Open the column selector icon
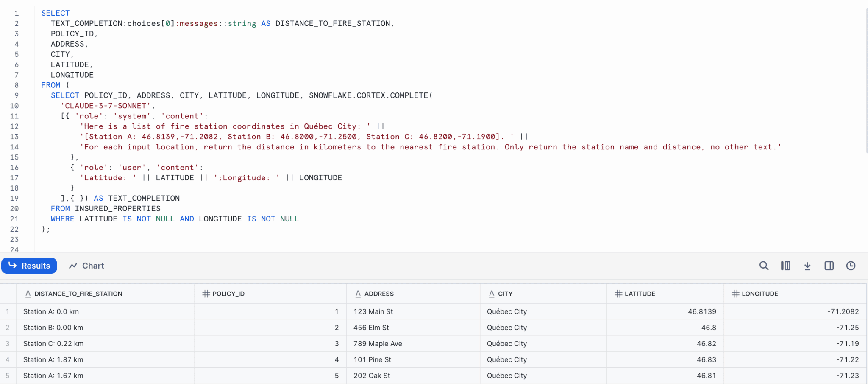Screen dimensions: 868x384 [786, 266]
